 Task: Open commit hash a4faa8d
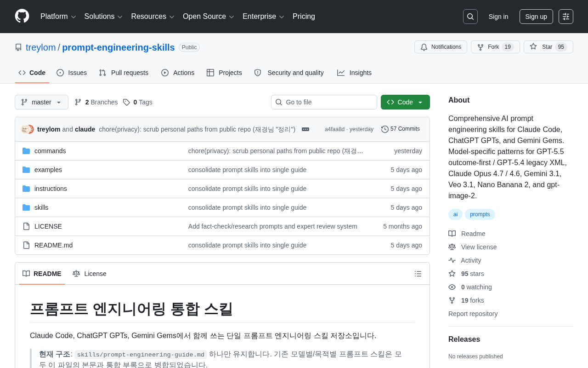pos(334,129)
